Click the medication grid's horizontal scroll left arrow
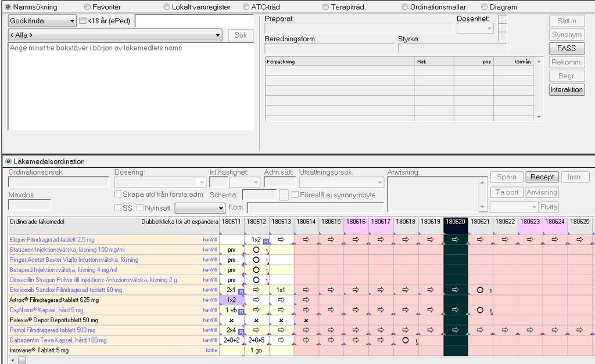Screen dimensions: 595x364 tap(13, 360)
